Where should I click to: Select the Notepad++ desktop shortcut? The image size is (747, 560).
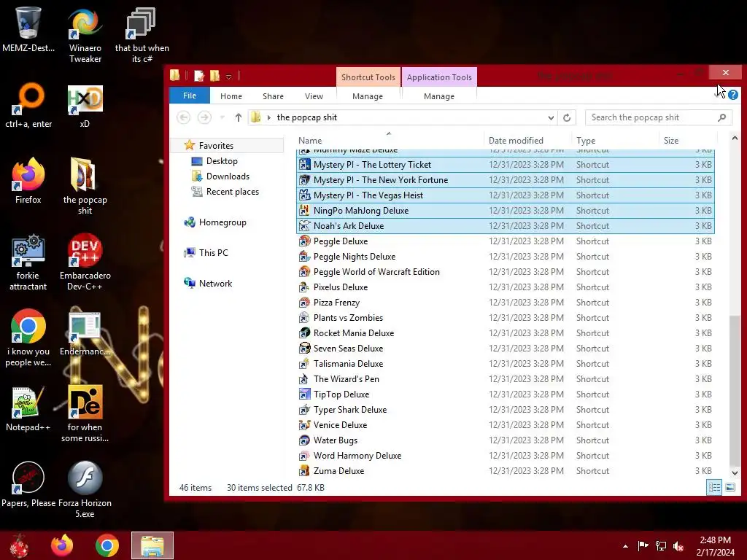coord(28,408)
